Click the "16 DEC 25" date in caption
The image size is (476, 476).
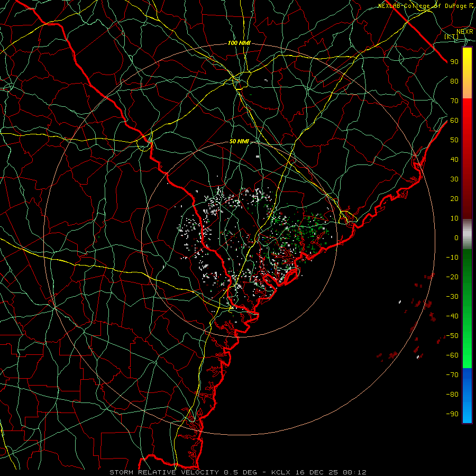pos(317,472)
